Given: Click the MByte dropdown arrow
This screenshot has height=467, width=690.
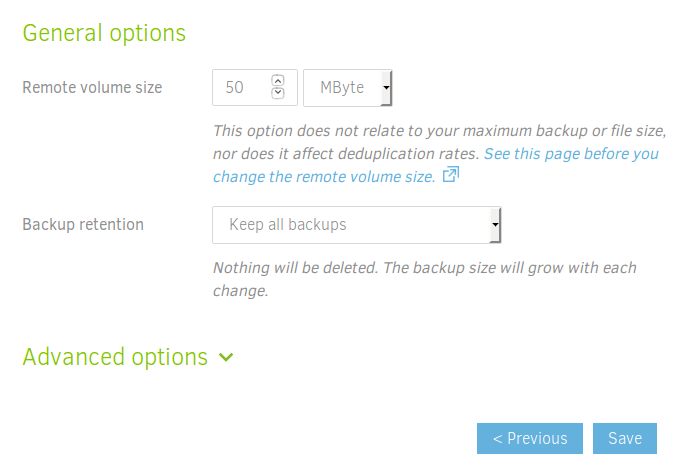Looking at the screenshot, I should tap(386, 88).
